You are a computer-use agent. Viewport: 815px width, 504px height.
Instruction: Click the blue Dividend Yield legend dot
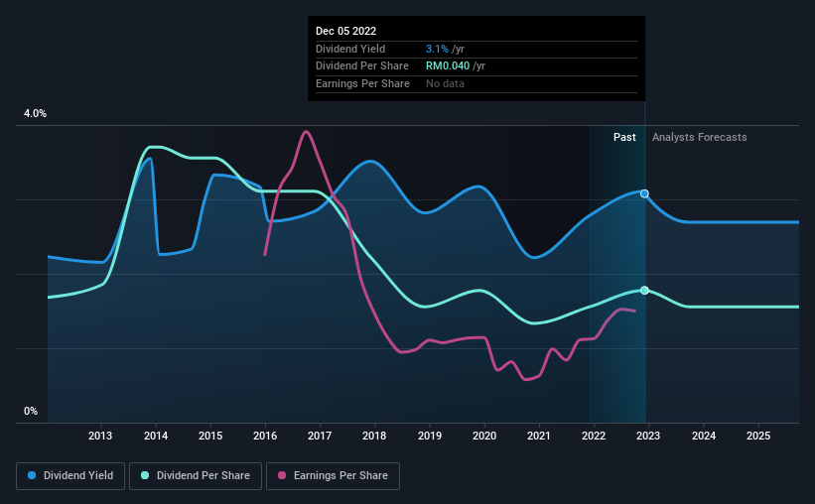coord(32,475)
